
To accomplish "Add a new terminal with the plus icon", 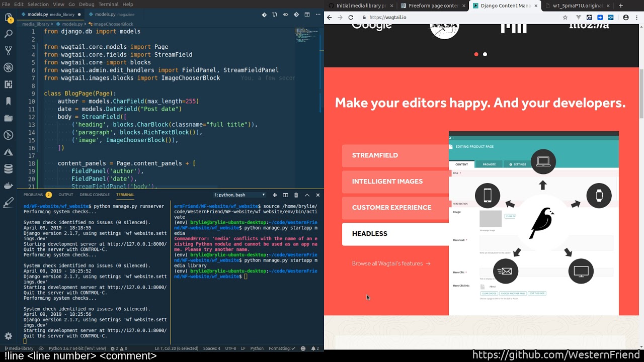I will click(275, 195).
